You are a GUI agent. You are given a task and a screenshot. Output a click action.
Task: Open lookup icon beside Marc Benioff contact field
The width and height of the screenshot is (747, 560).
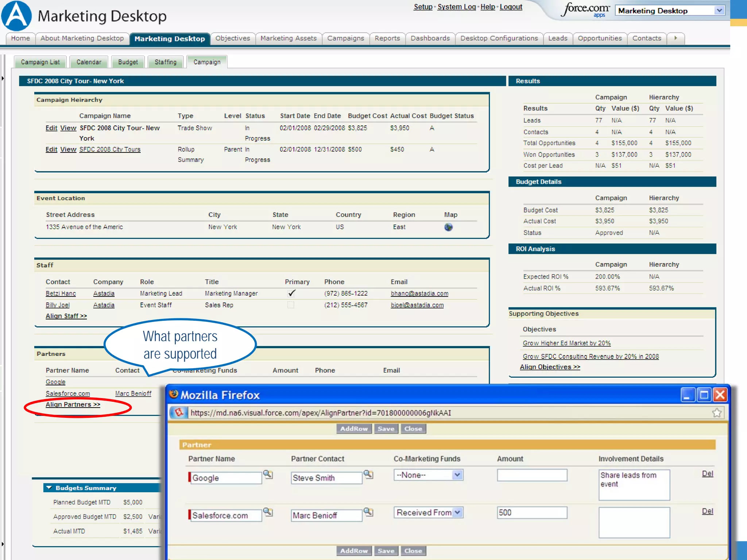tap(368, 512)
